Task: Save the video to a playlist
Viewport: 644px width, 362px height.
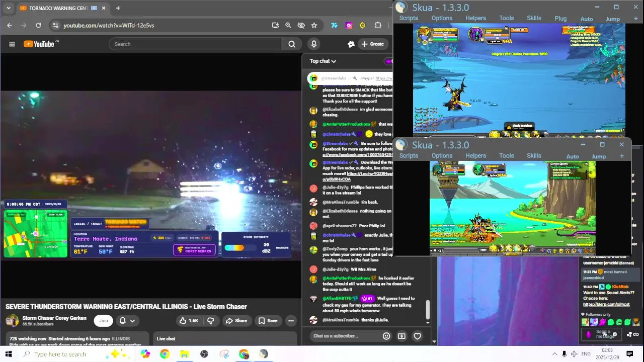Action: click(x=268, y=321)
